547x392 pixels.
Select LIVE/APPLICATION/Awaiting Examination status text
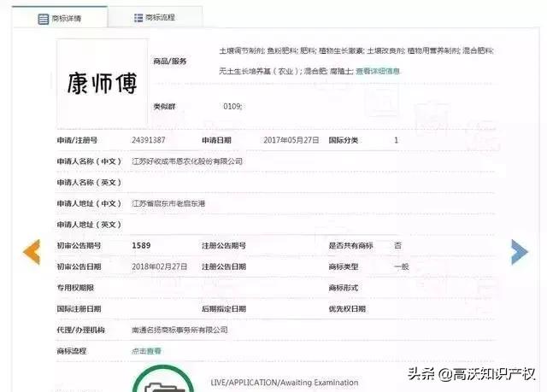[285, 383]
